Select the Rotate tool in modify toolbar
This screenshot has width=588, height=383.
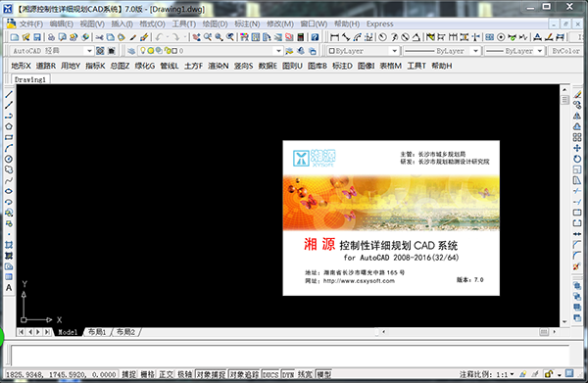[577, 159]
